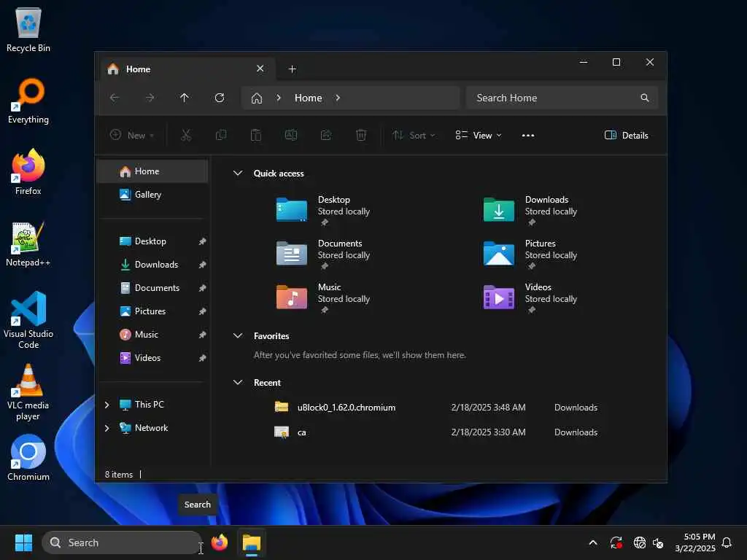Viewport: 747px width, 560px height.
Task: Open Documents folder in Quick access
Action: coord(323,254)
